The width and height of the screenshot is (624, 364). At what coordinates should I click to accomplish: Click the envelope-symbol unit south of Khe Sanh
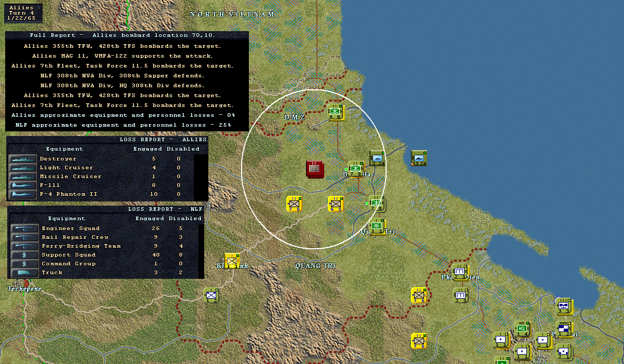(x=211, y=295)
